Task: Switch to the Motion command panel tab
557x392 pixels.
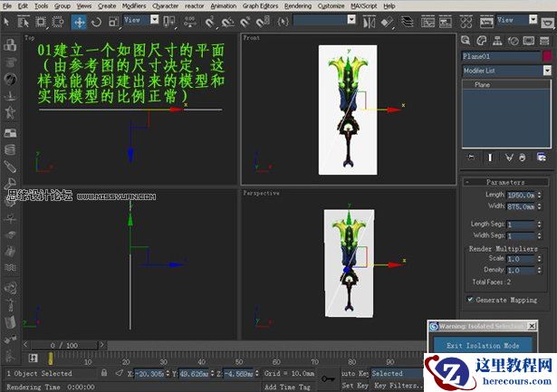Action: coord(513,41)
